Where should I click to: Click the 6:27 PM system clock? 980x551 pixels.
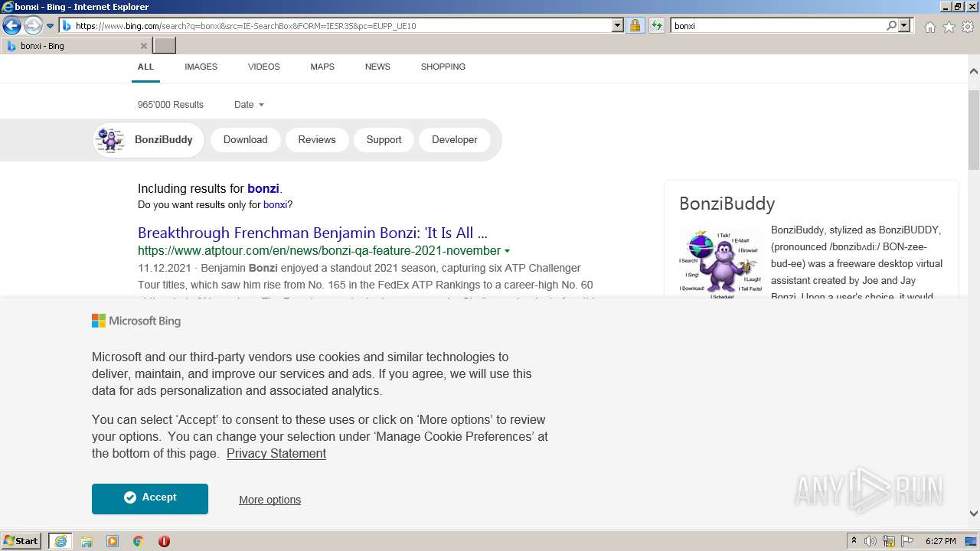point(940,541)
